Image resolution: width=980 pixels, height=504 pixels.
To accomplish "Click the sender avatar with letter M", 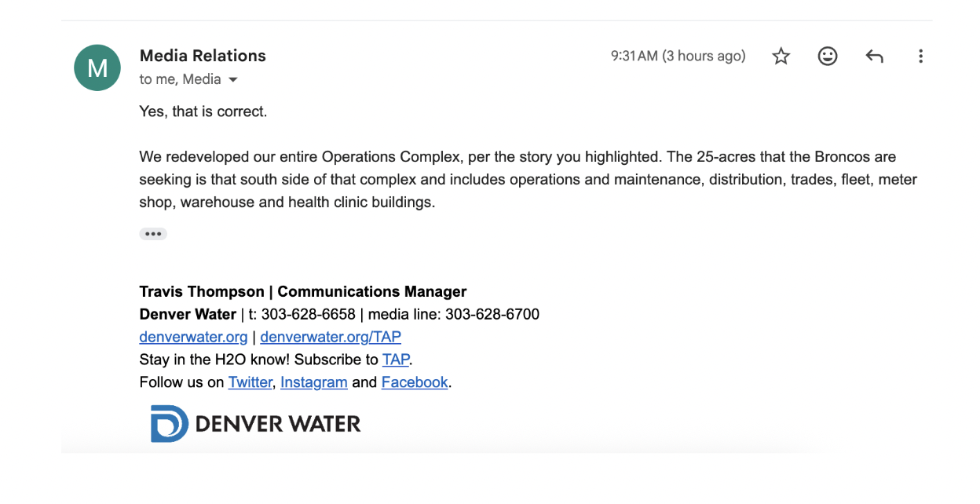I will [x=97, y=68].
